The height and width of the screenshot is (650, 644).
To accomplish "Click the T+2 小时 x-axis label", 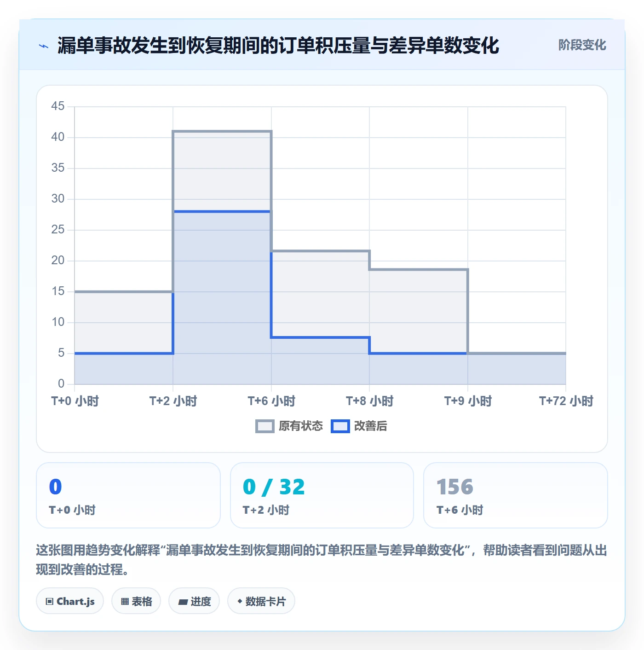I will tap(173, 401).
